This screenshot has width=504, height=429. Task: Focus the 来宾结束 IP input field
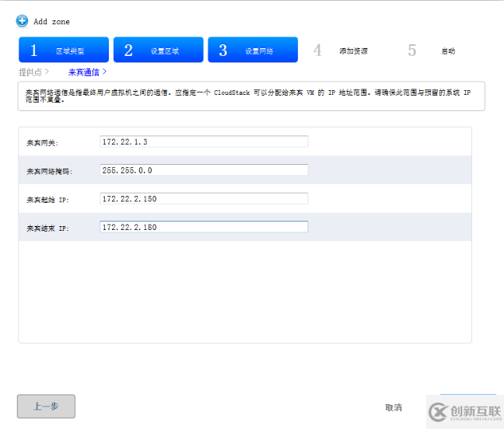coord(204,227)
